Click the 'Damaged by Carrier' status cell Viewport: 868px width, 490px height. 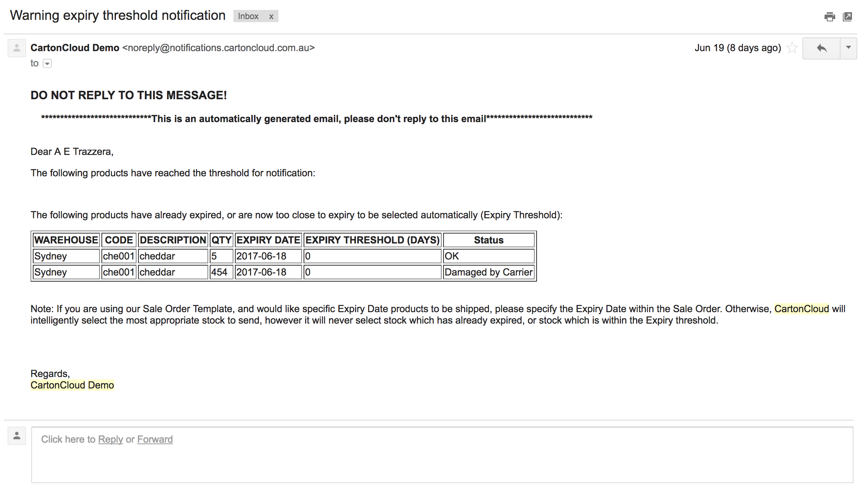(x=488, y=272)
